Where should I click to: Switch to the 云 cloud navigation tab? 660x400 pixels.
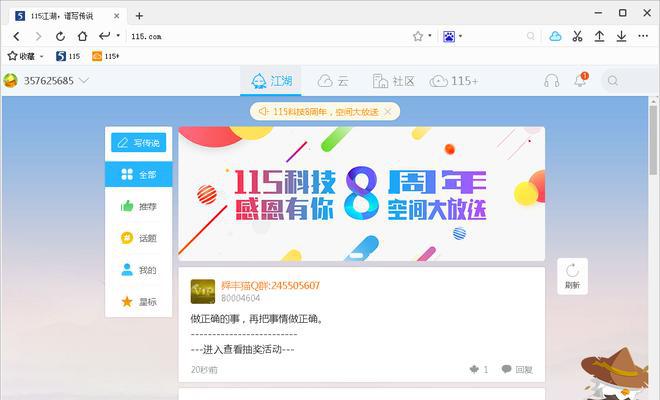333,81
